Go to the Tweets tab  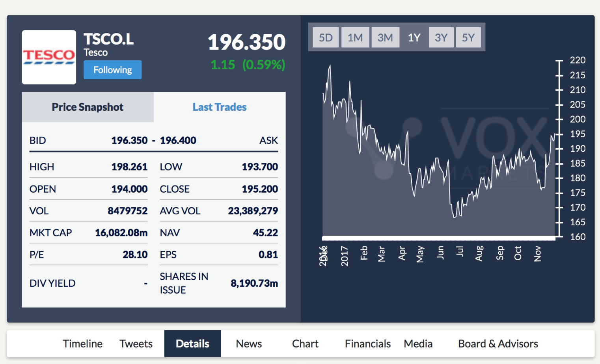coord(136,344)
